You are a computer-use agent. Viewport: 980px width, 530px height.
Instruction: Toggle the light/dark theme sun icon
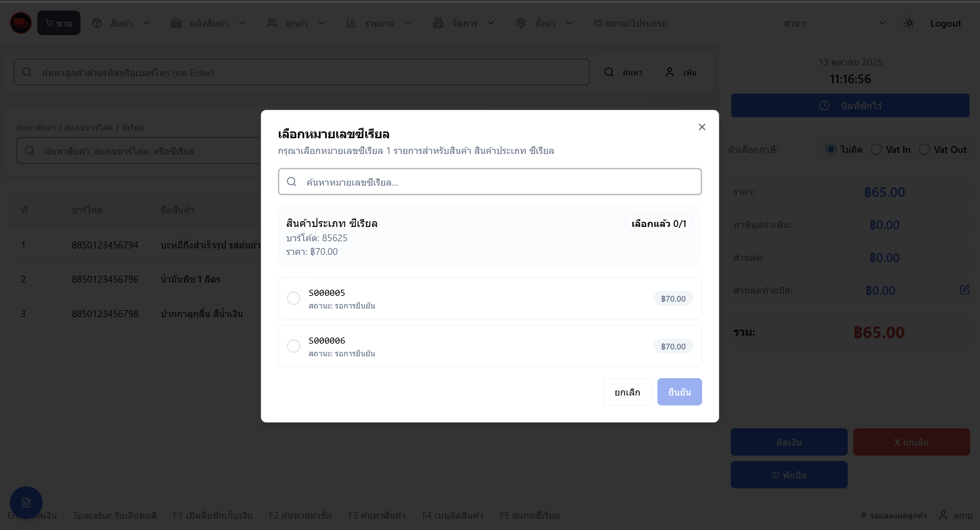point(909,23)
